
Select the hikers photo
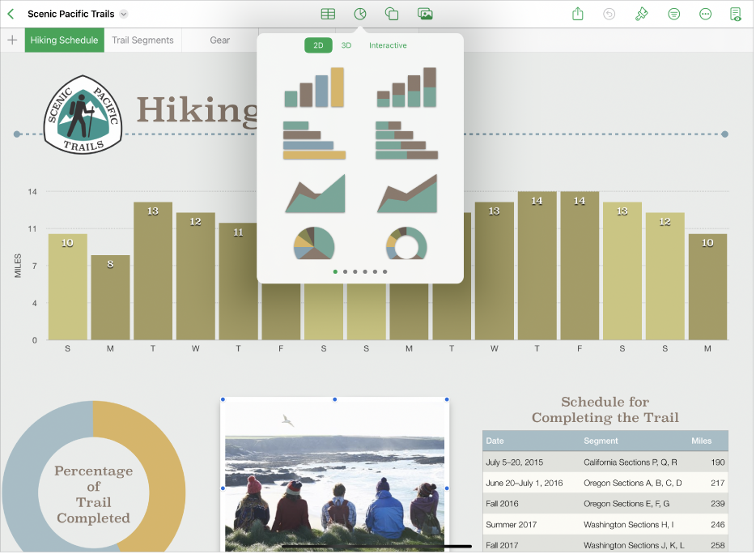coord(334,475)
